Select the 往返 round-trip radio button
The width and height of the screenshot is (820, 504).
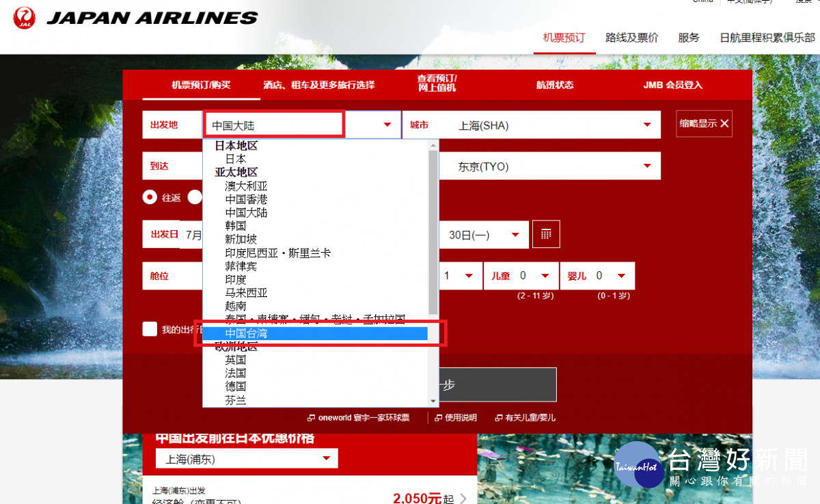coord(150,197)
